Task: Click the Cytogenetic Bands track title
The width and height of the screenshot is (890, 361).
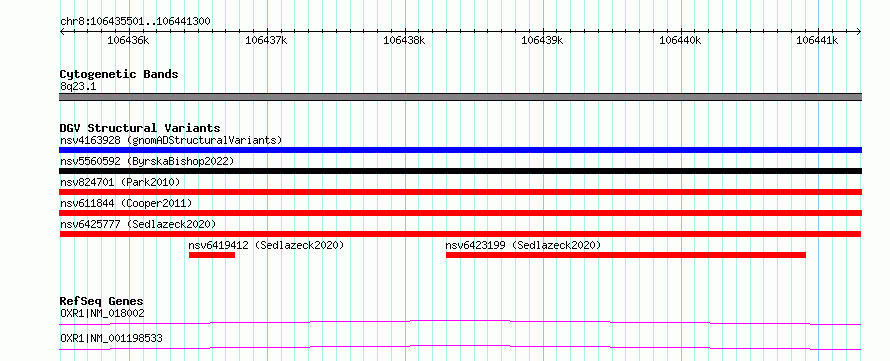Action: click(119, 74)
